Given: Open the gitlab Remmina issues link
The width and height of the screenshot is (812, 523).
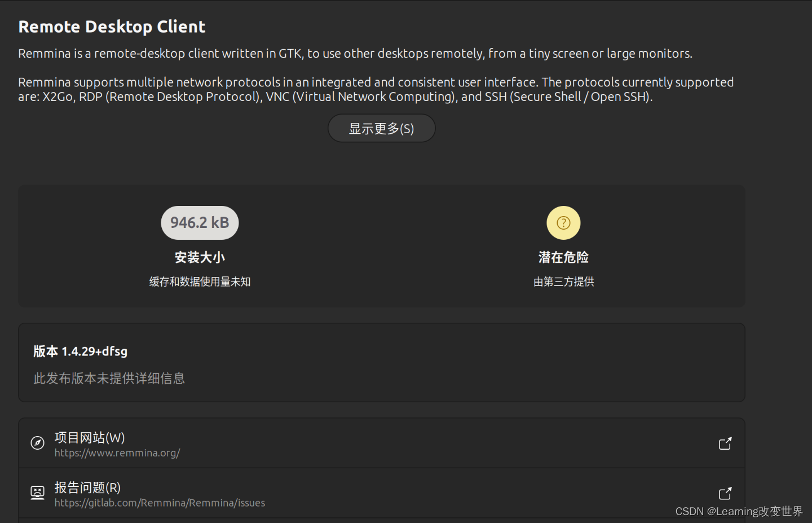Looking at the screenshot, I should (x=160, y=503).
